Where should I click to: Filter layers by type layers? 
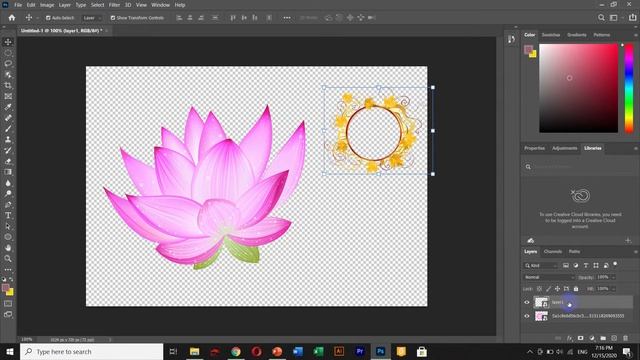click(x=586, y=265)
